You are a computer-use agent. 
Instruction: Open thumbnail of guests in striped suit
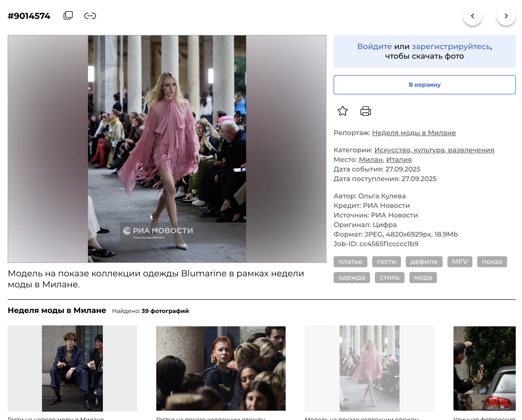pyautogui.click(x=72, y=368)
